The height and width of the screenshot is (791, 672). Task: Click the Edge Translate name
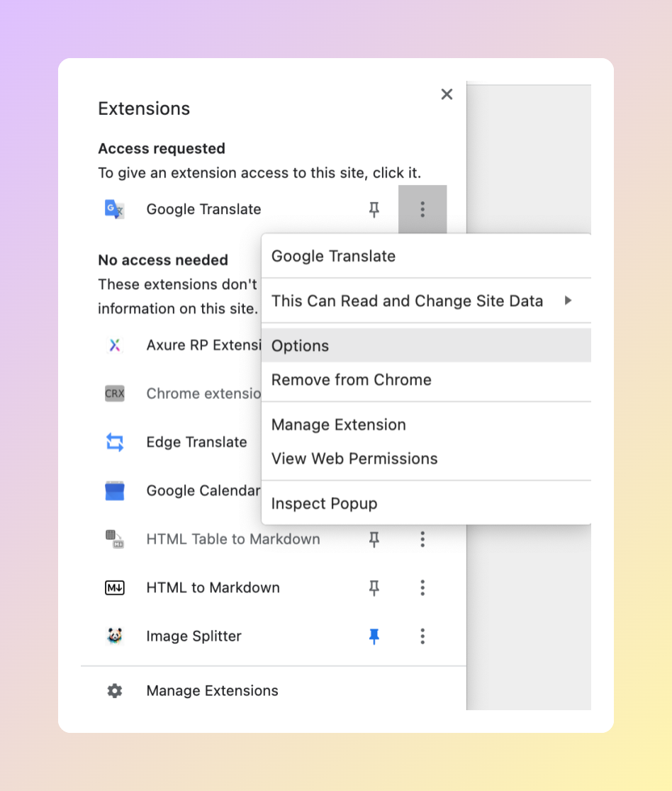point(197,442)
